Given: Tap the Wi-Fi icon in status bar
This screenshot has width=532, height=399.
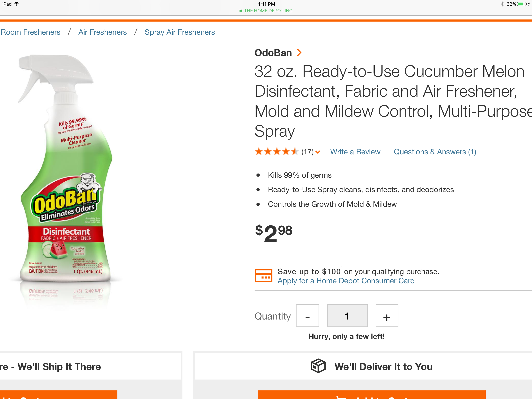Looking at the screenshot, I should click(x=16, y=4).
